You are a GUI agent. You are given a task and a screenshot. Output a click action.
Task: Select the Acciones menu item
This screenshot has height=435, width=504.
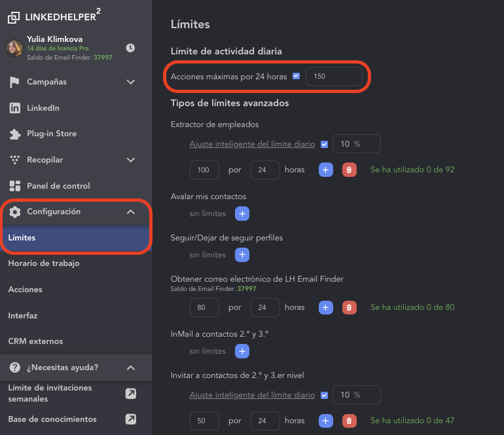pos(26,290)
